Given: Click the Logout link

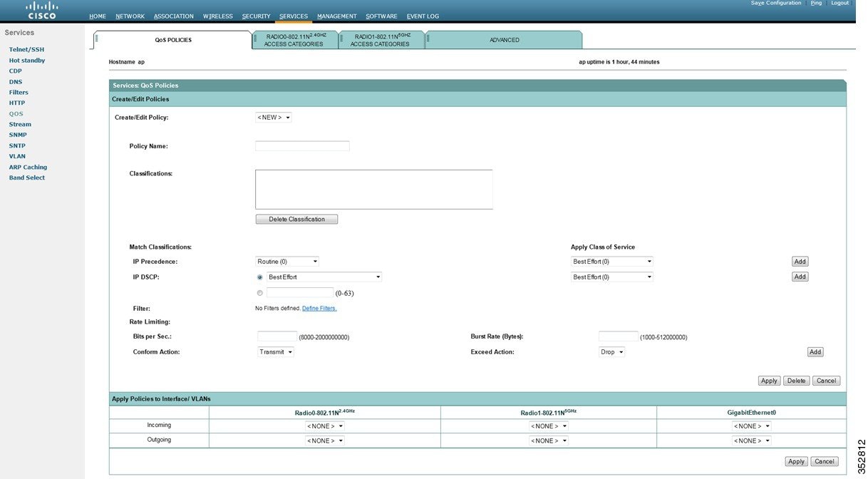Looking at the screenshot, I should pos(840,3).
